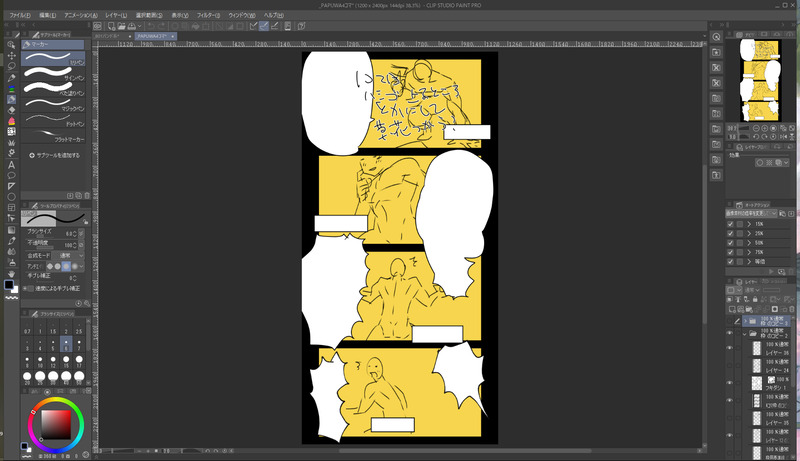Open layer blending mode dropdown in layer panel
Viewport: 800px width, 461px height.
point(752,290)
